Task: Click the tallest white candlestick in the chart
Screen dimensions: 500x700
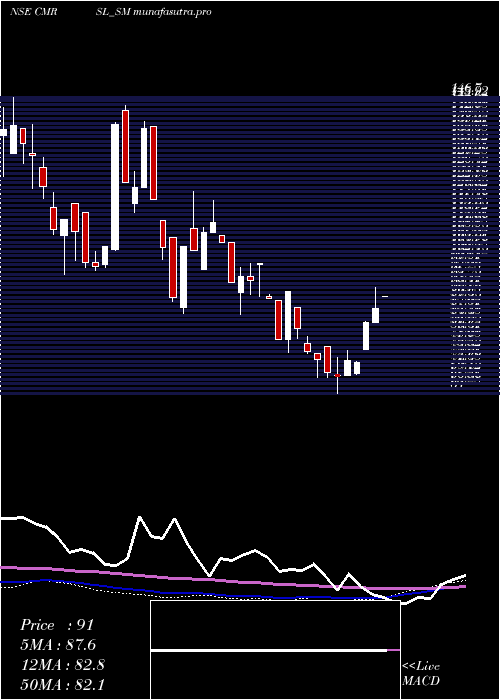Action: coord(115,187)
